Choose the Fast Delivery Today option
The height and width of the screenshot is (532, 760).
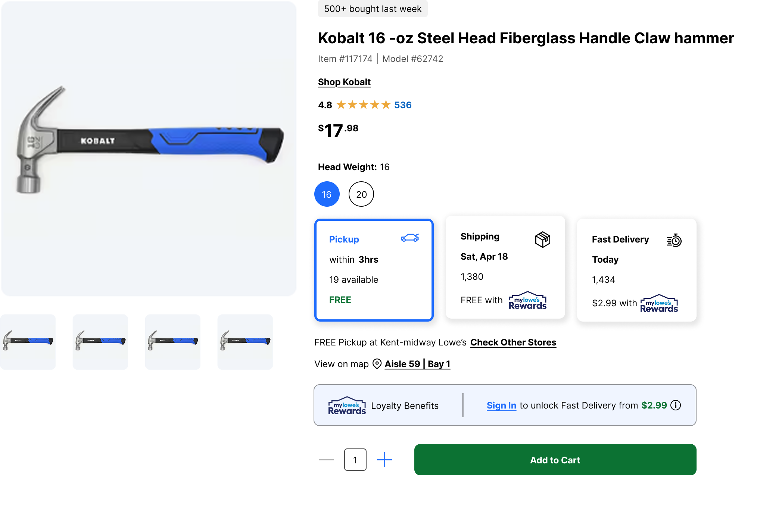point(637,270)
